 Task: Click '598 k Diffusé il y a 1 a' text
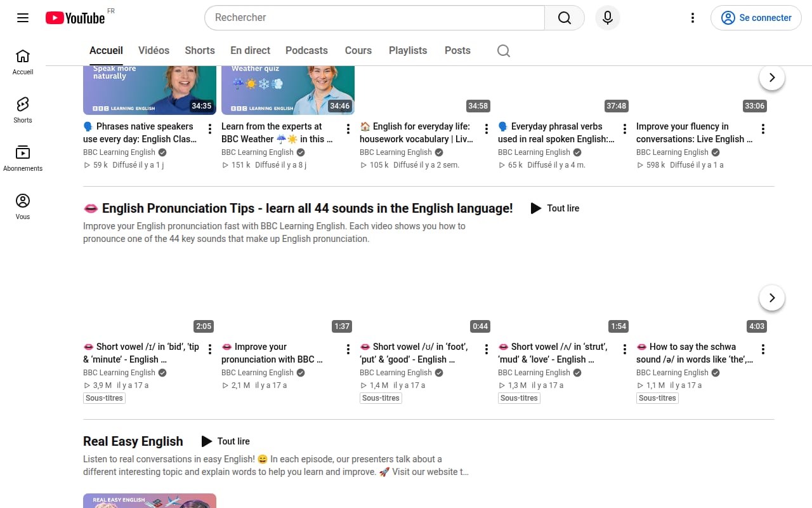[x=680, y=165]
